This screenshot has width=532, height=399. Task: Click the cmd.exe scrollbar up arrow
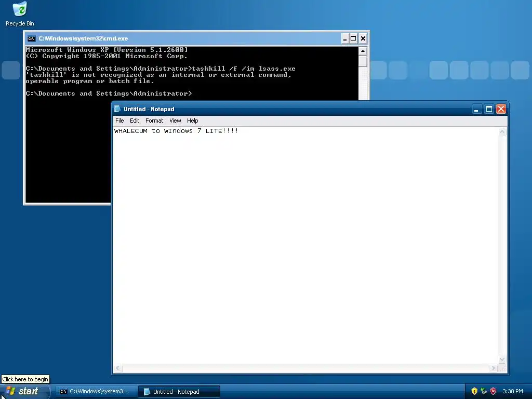click(x=363, y=51)
